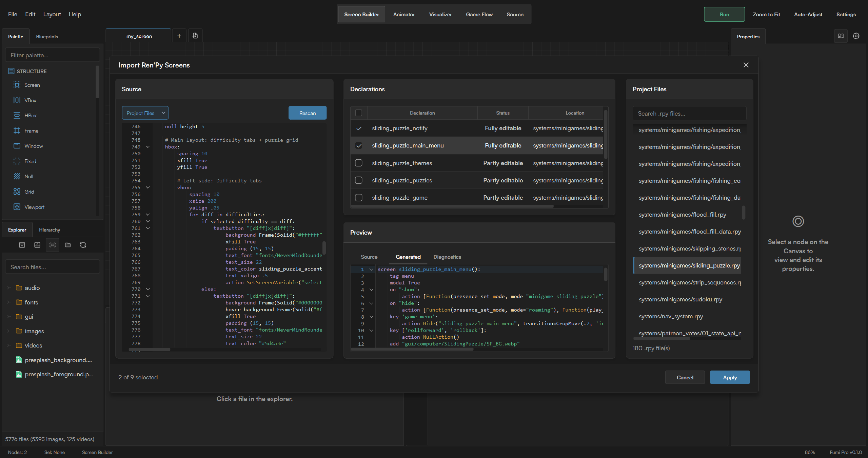This screenshot has height=458, width=868.
Task: Select the Screen palette icon
Action: [x=17, y=85]
